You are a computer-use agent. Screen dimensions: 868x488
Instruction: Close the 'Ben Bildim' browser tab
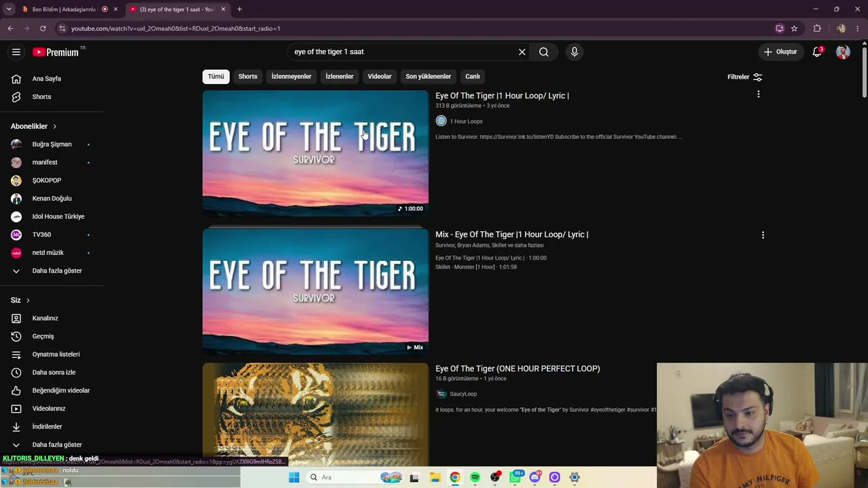click(x=115, y=9)
